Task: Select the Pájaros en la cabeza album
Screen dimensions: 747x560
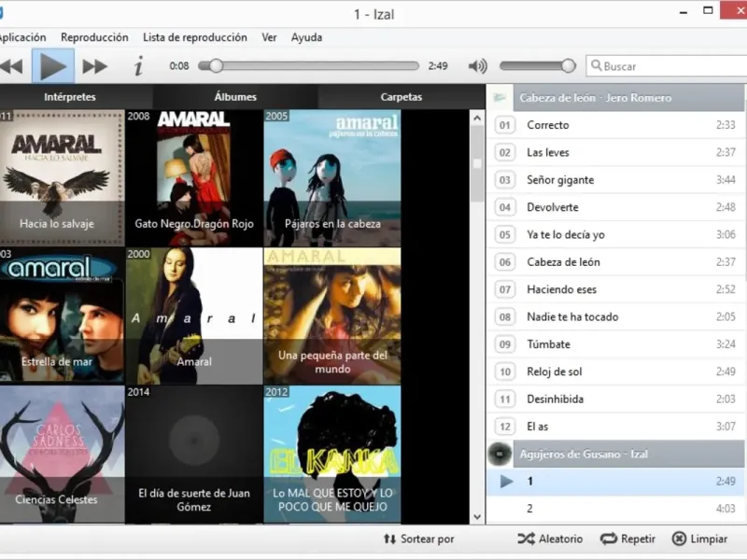Action: pos(332,177)
